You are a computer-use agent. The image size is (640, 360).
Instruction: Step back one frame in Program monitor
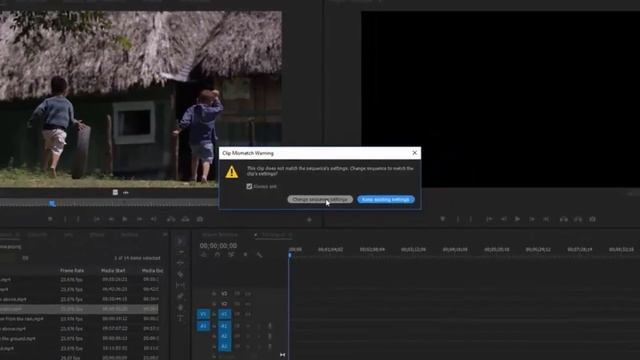tap(504, 219)
